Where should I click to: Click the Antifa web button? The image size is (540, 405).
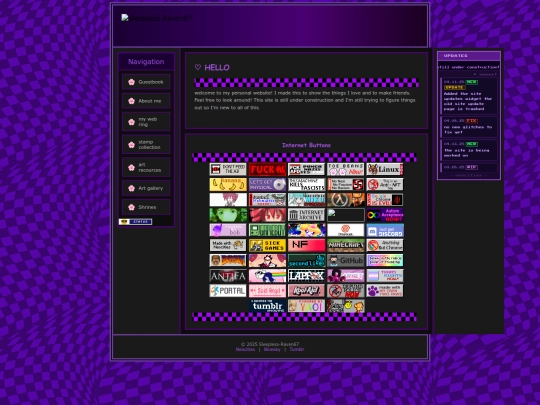(x=228, y=276)
